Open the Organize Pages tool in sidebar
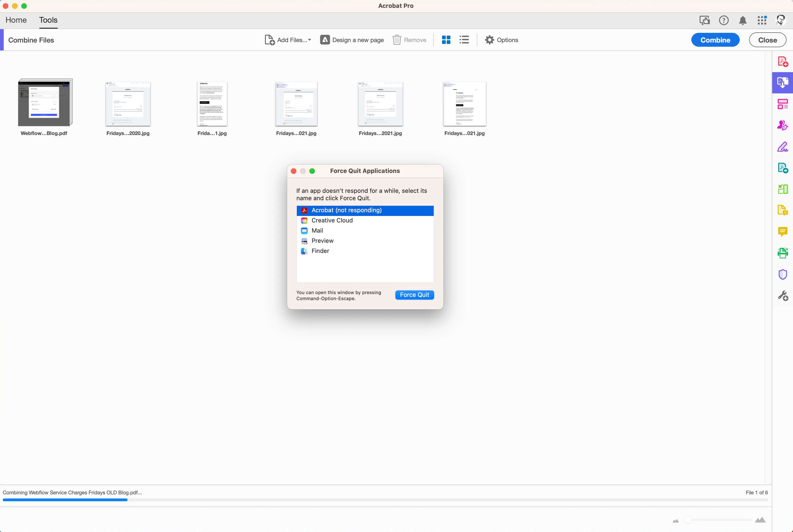Viewport: 793px width, 532px height. pyautogui.click(x=783, y=189)
